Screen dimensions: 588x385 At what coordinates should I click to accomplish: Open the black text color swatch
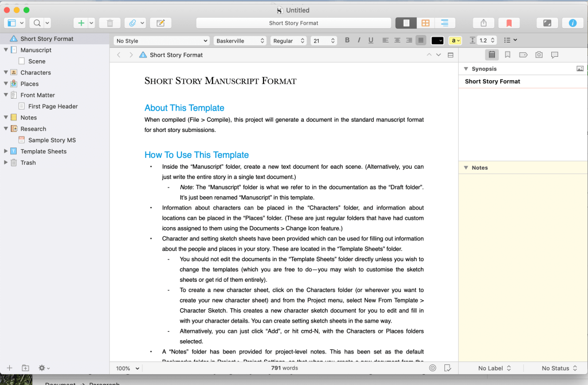pos(437,41)
